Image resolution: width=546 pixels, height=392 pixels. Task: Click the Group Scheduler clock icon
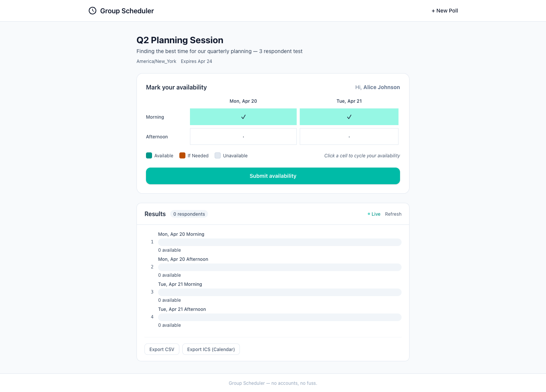93,11
